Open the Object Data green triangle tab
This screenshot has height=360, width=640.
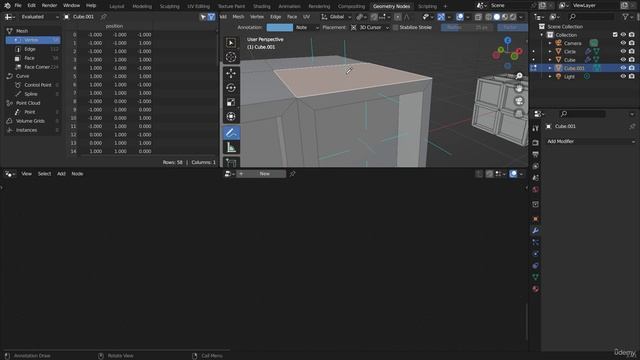point(536,277)
